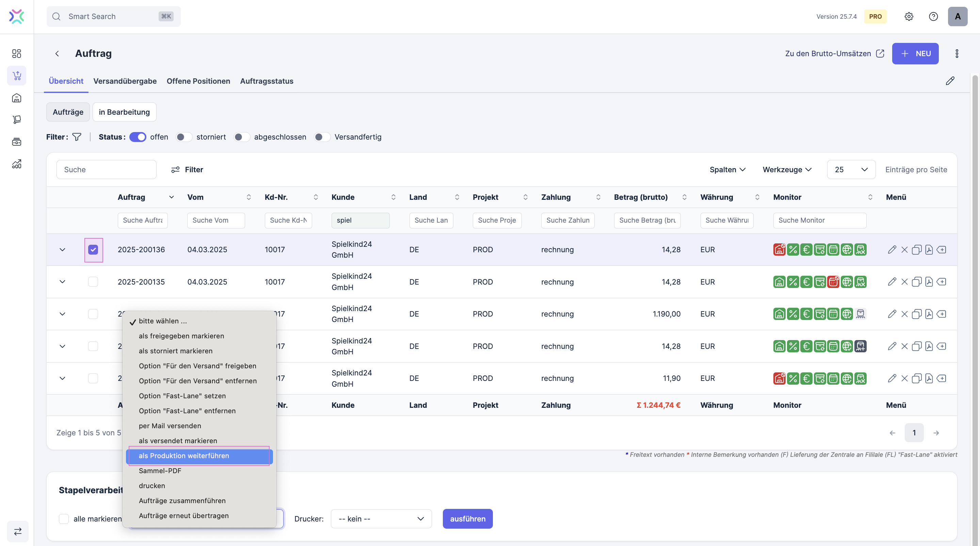Screen dimensions: 980x546
Task: Click copy icon for order 2025-200136
Action: (x=916, y=250)
